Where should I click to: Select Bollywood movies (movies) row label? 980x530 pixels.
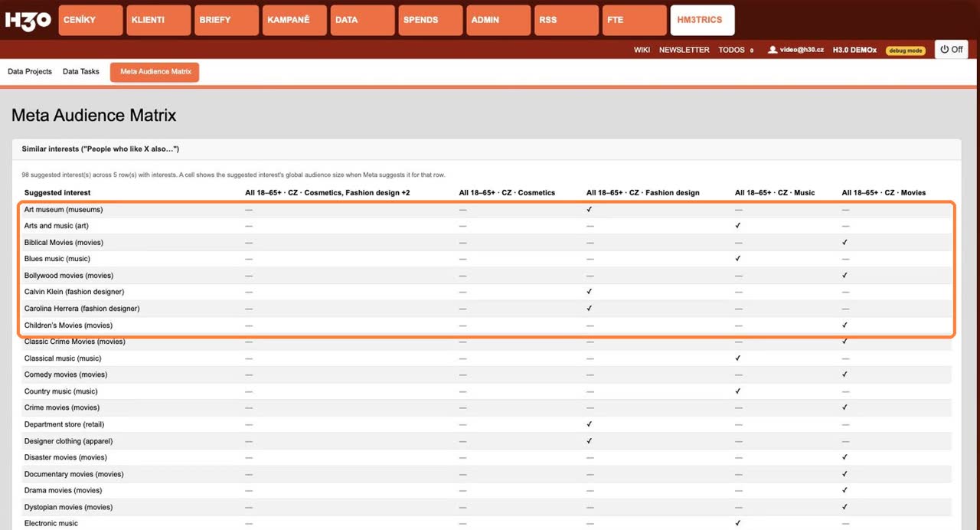(69, 276)
